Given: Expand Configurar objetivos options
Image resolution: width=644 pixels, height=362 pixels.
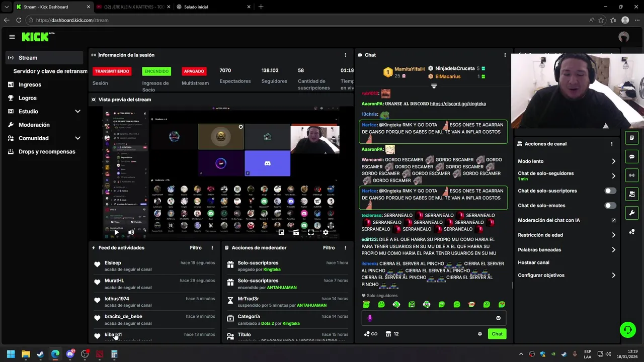Looking at the screenshot, I should [x=613, y=276].
